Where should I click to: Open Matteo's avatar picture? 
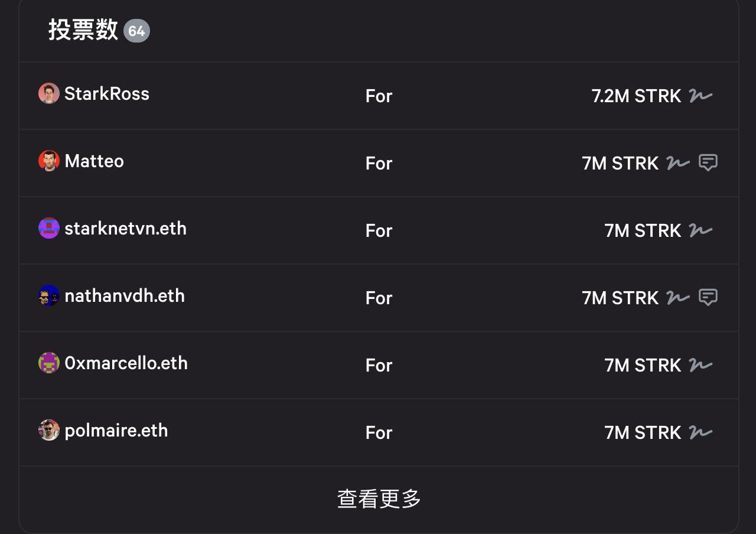click(49, 161)
